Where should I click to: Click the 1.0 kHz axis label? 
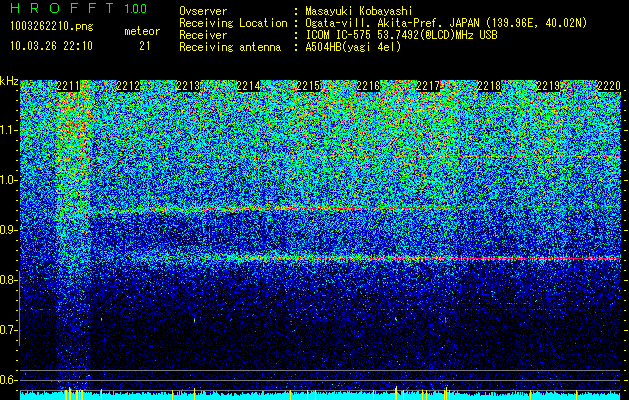(x=8, y=180)
